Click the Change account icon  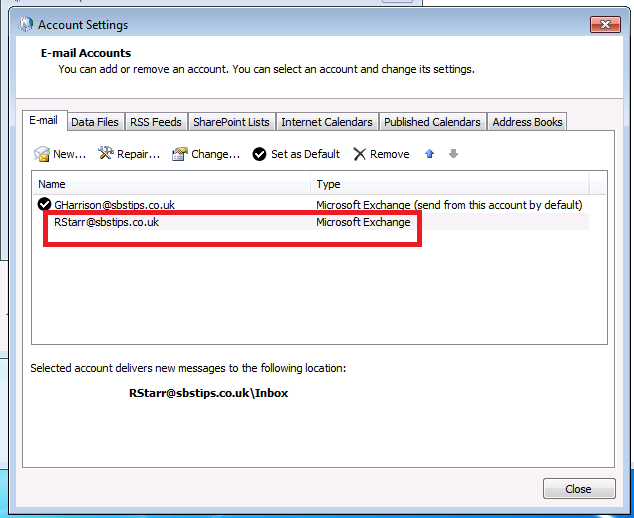[x=180, y=154]
